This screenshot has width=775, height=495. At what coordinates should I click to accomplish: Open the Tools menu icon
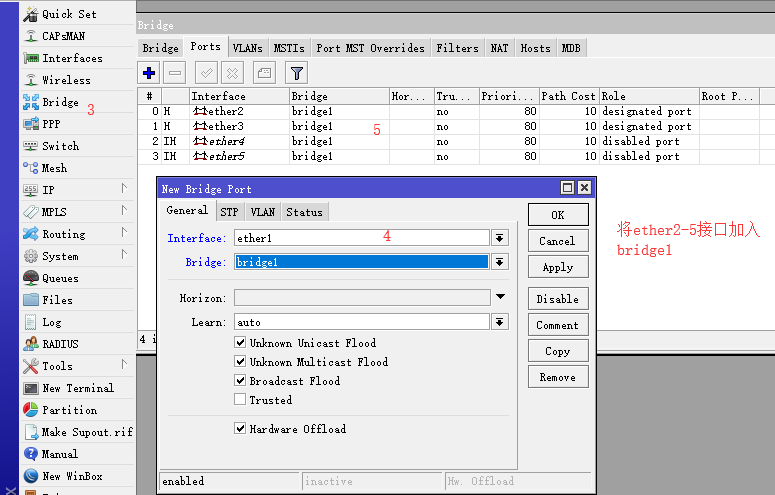(31, 366)
